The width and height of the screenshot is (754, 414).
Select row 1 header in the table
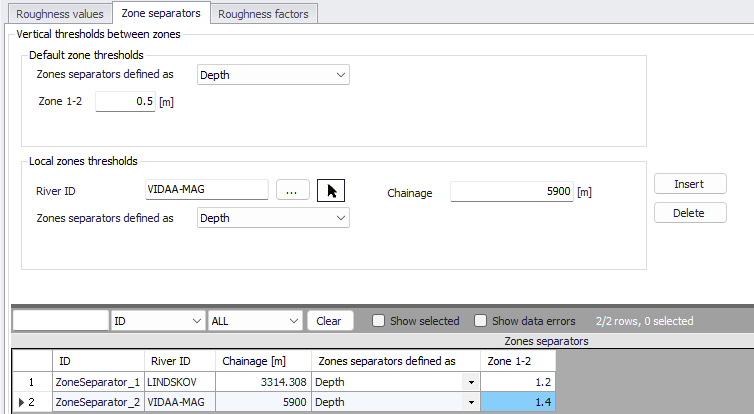(32, 382)
